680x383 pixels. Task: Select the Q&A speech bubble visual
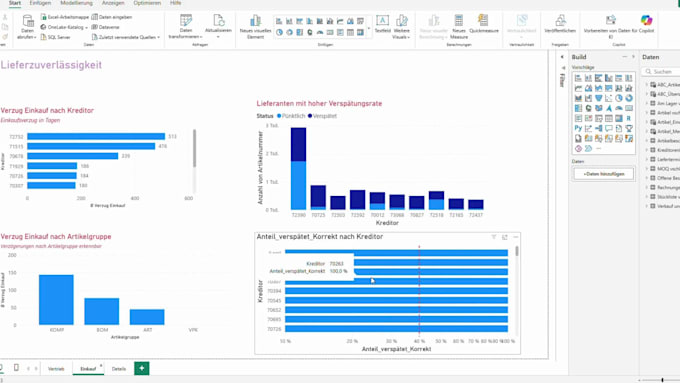tap(608, 128)
